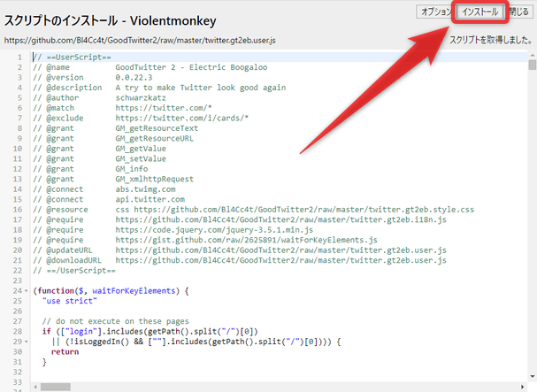Click line number 23 in the gutter
The image size is (537, 392).
tap(18, 281)
